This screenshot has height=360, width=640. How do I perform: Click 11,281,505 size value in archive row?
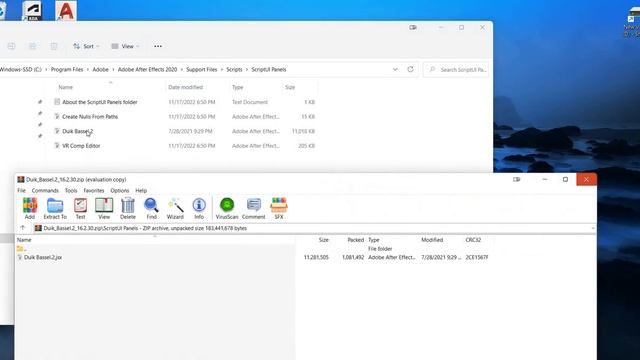316,258
